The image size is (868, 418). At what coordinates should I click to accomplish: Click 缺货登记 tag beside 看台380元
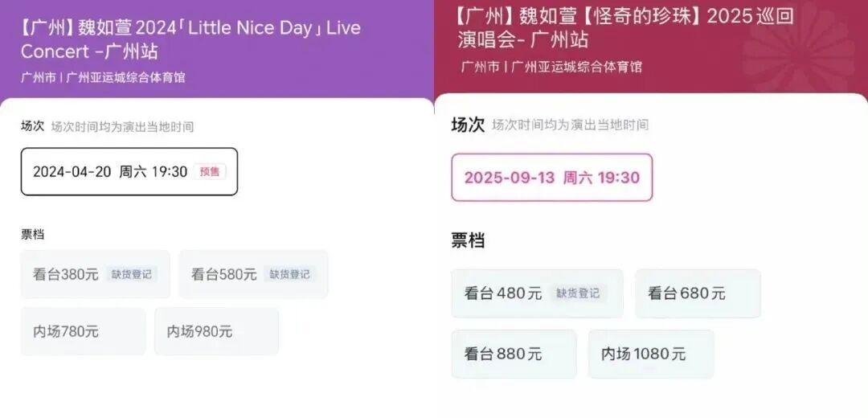point(132,274)
